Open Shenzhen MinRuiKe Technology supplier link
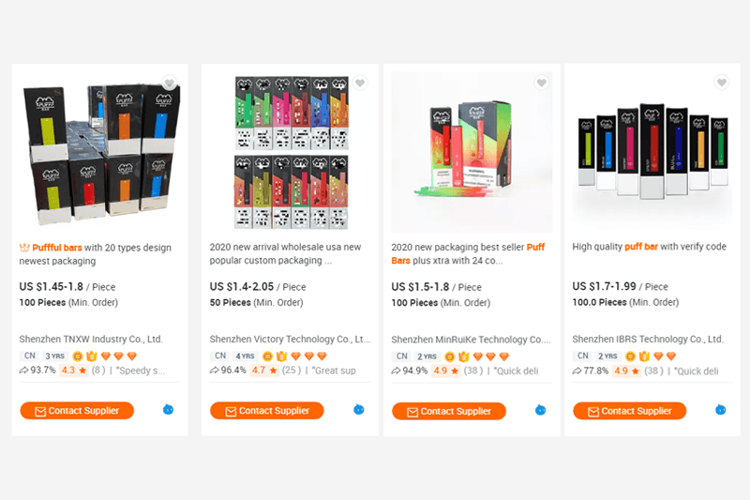 coord(471,340)
